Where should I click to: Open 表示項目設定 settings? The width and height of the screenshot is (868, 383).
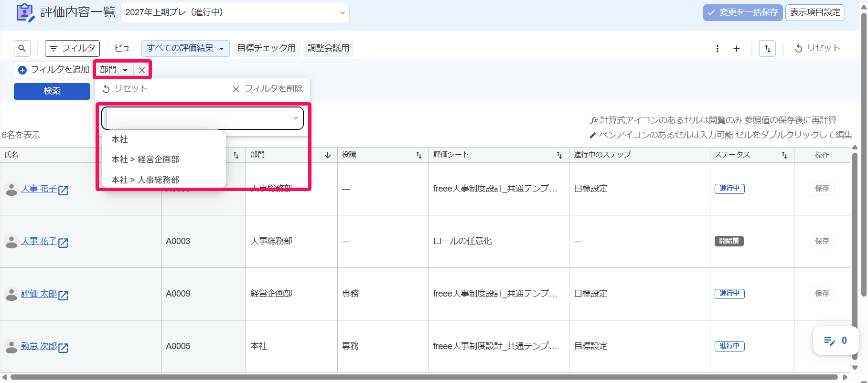click(815, 12)
